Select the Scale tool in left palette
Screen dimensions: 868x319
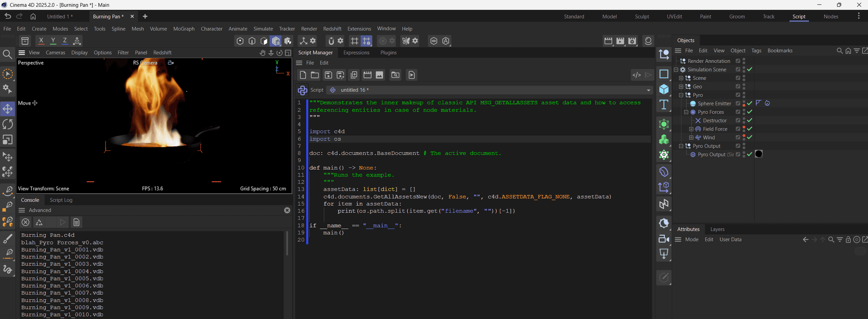[x=8, y=140]
